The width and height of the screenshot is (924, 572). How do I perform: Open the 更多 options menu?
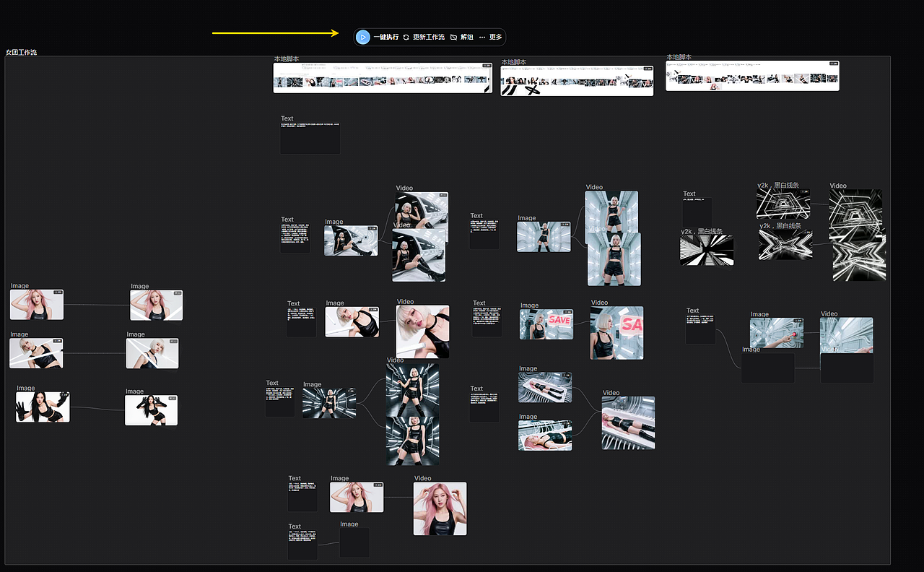(491, 37)
